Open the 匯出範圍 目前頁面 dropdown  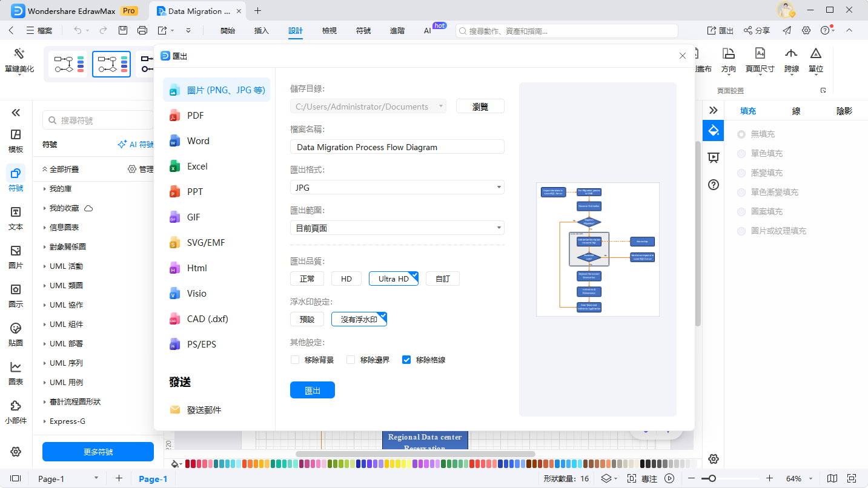pos(397,228)
